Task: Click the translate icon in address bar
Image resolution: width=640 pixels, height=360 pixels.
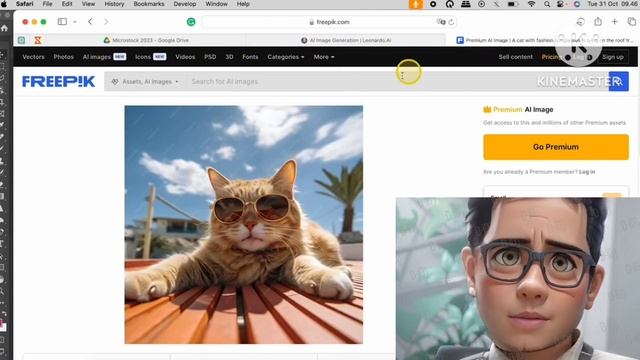Action: (x=440, y=22)
